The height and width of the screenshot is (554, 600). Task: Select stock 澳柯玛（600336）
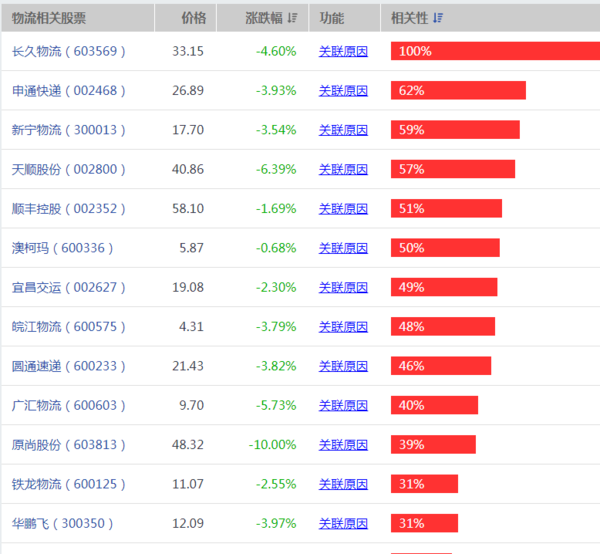pyautogui.click(x=62, y=248)
